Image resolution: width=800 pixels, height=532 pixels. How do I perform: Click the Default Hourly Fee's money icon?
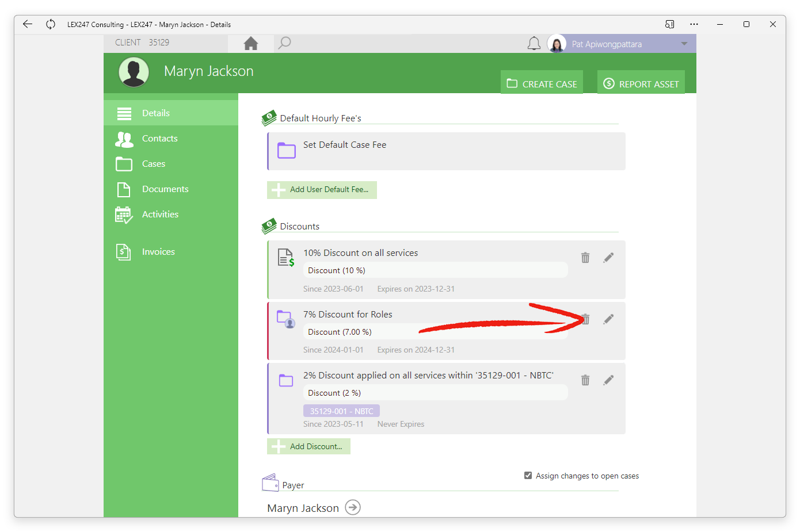click(269, 118)
